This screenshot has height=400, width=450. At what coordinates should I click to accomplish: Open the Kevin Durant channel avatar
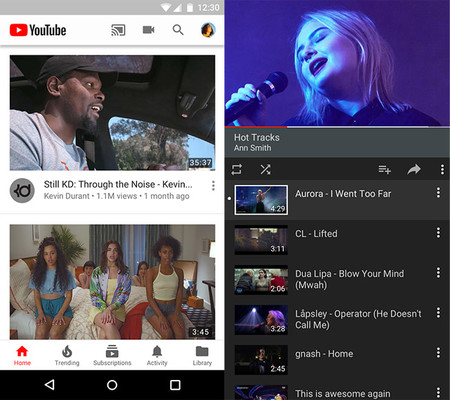pyautogui.click(x=22, y=191)
